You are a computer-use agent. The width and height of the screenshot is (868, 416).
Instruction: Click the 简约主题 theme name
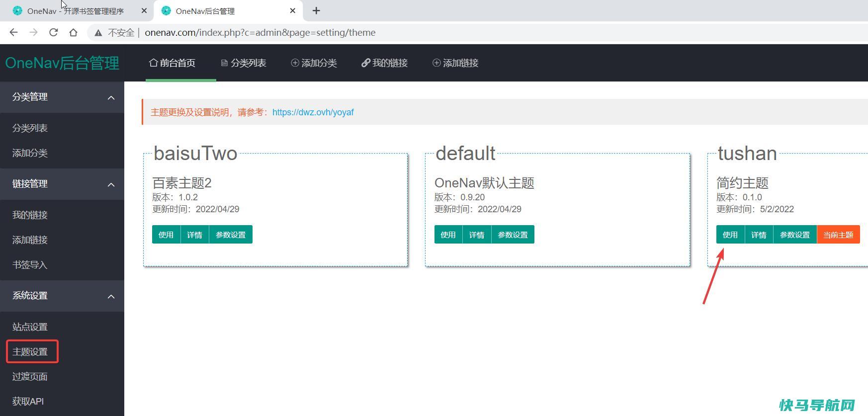[x=743, y=183]
